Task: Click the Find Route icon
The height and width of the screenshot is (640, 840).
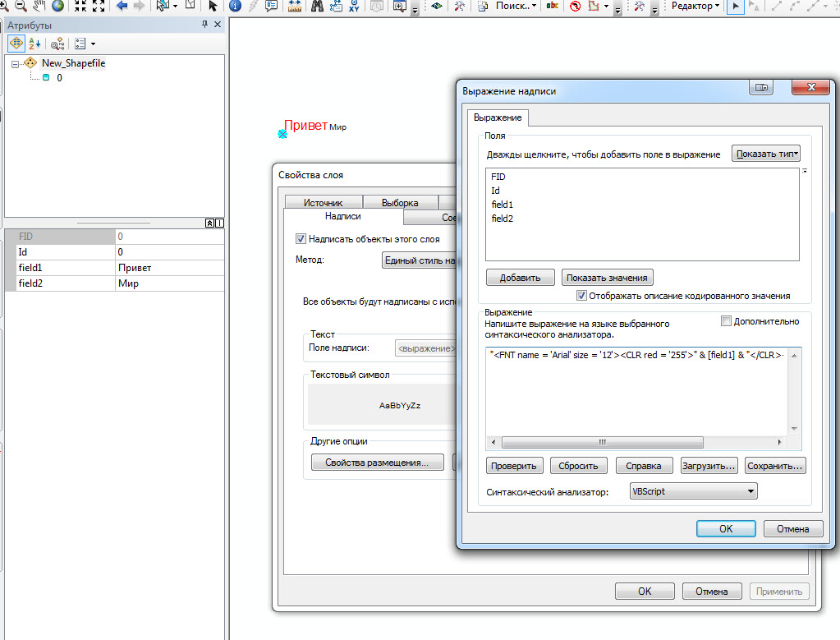Action: pyautogui.click(x=336, y=6)
